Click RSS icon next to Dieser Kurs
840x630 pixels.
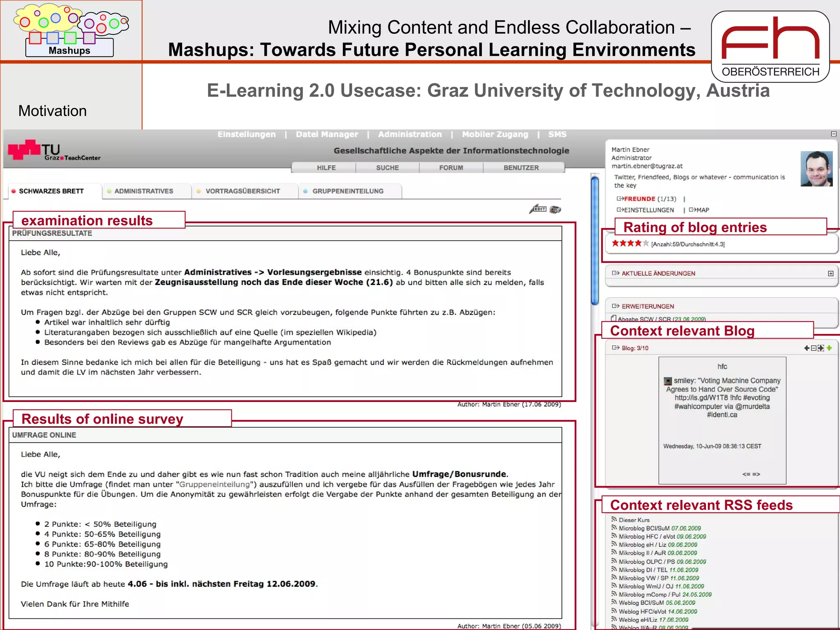click(x=614, y=519)
